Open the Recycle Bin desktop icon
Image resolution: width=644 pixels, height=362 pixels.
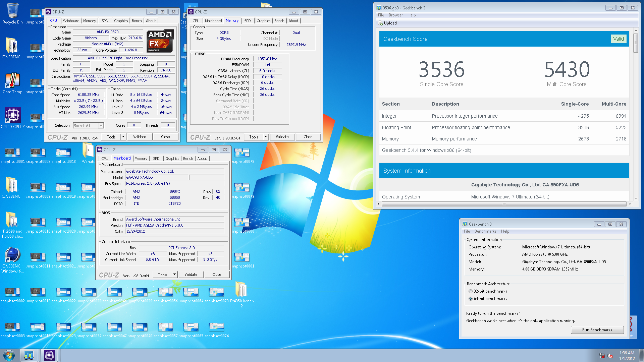point(13,13)
